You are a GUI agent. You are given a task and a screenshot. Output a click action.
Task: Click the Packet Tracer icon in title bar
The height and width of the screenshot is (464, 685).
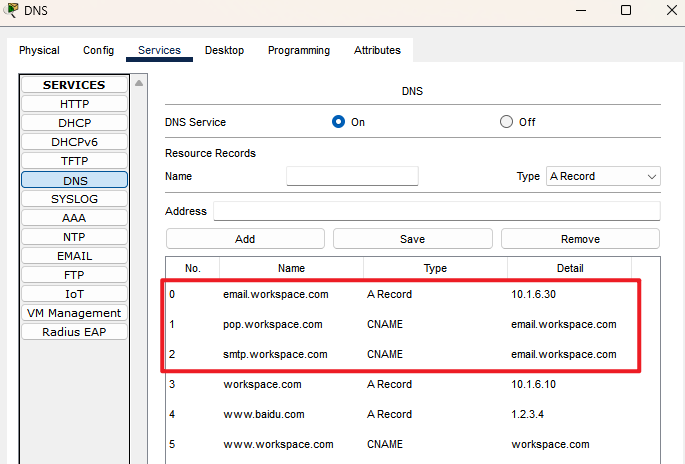[x=10, y=11]
